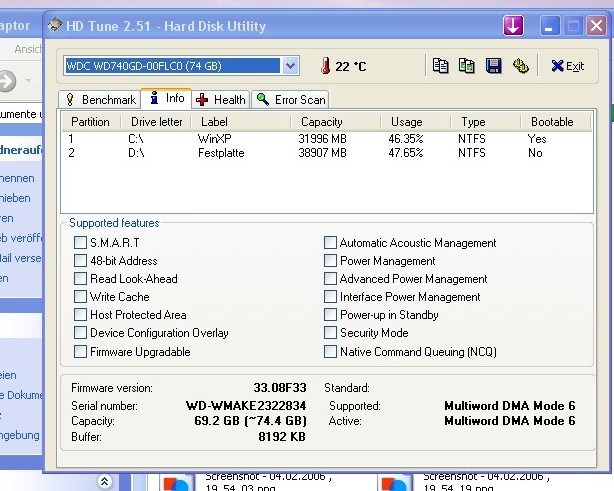Open the hard disk selection dropdown
This screenshot has height=491, width=614.
[290, 66]
